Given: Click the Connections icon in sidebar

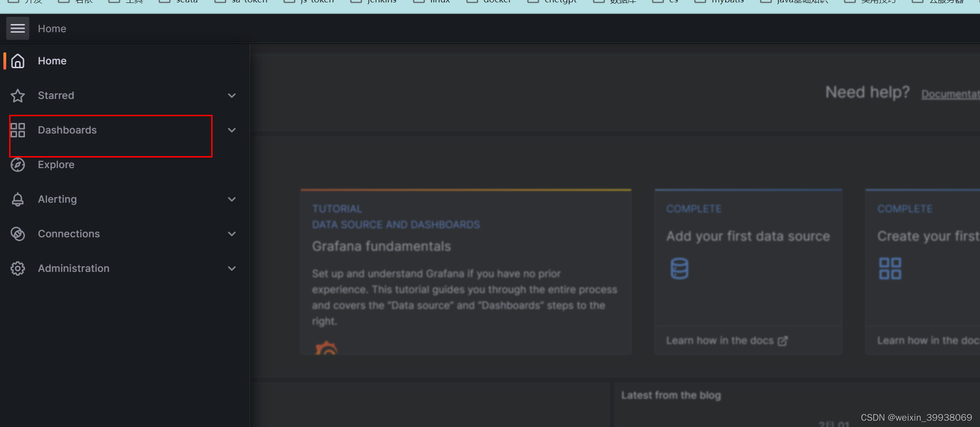Looking at the screenshot, I should (18, 234).
